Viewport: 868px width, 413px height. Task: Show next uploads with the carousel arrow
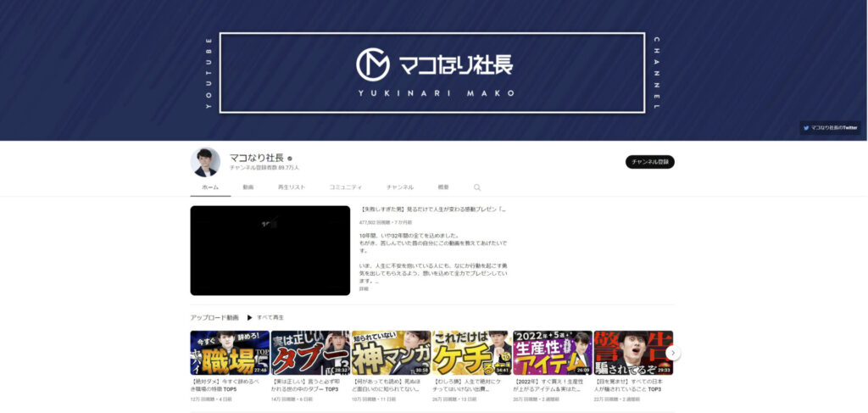[x=672, y=353]
